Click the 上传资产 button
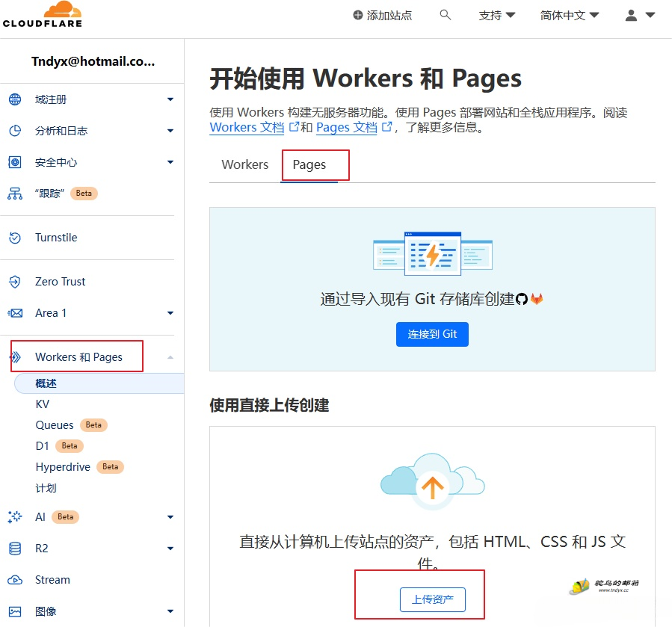The image size is (672, 627). [433, 599]
